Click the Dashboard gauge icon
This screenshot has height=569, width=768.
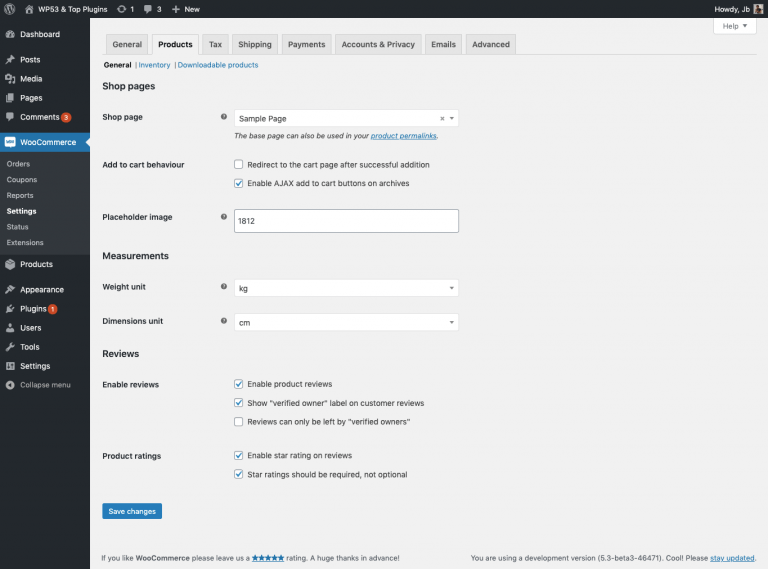coord(10,34)
